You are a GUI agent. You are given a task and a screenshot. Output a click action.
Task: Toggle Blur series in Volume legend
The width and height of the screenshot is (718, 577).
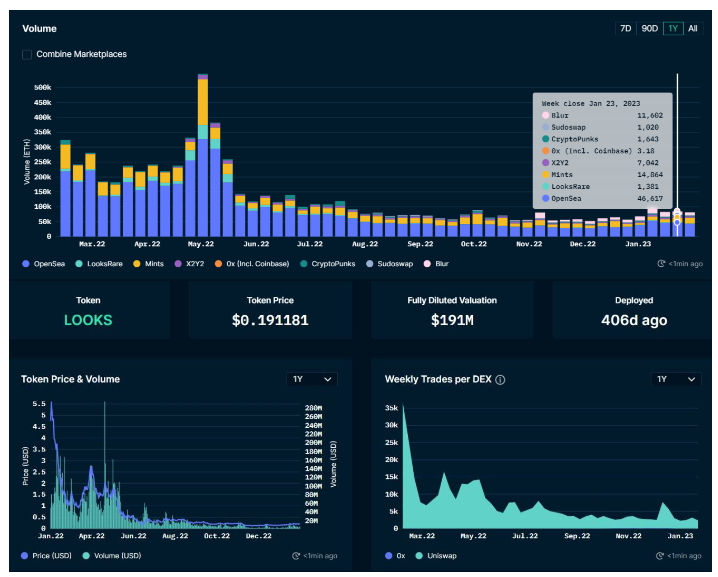coord(436,264)
